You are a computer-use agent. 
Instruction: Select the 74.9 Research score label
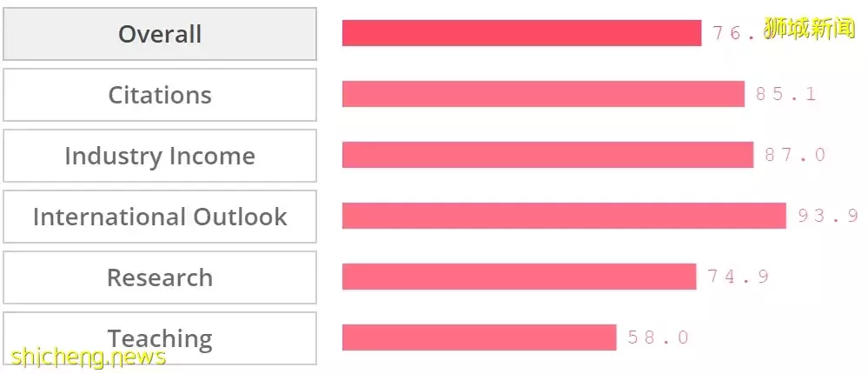(x=738, y=277)
